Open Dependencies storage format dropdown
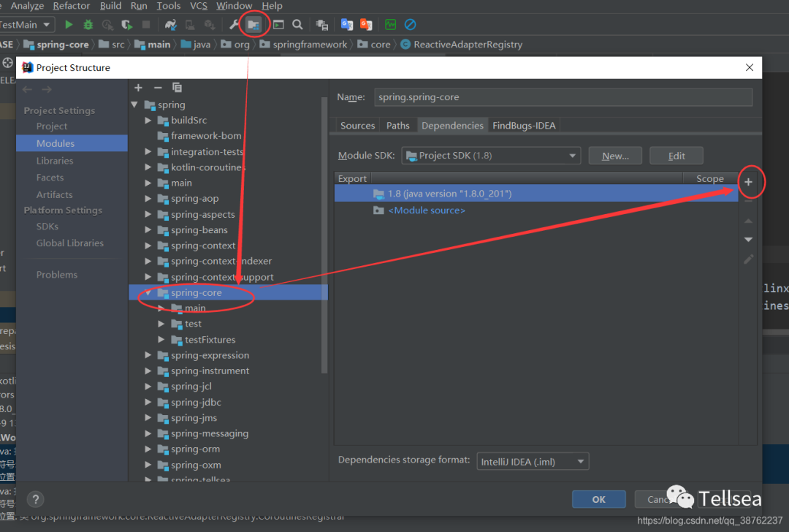Image resolution: width=789 pixels, height=532 pixels. (533, 462)
